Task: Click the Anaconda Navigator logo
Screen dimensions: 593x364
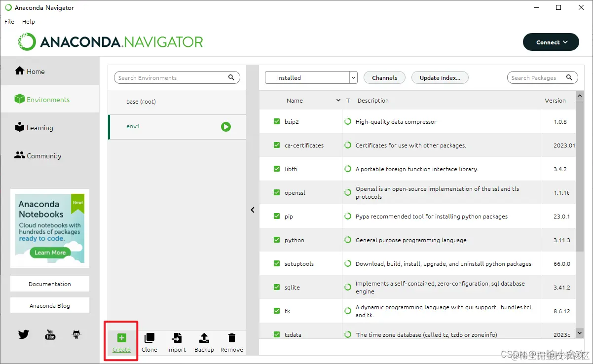Action: click(111, 42)
